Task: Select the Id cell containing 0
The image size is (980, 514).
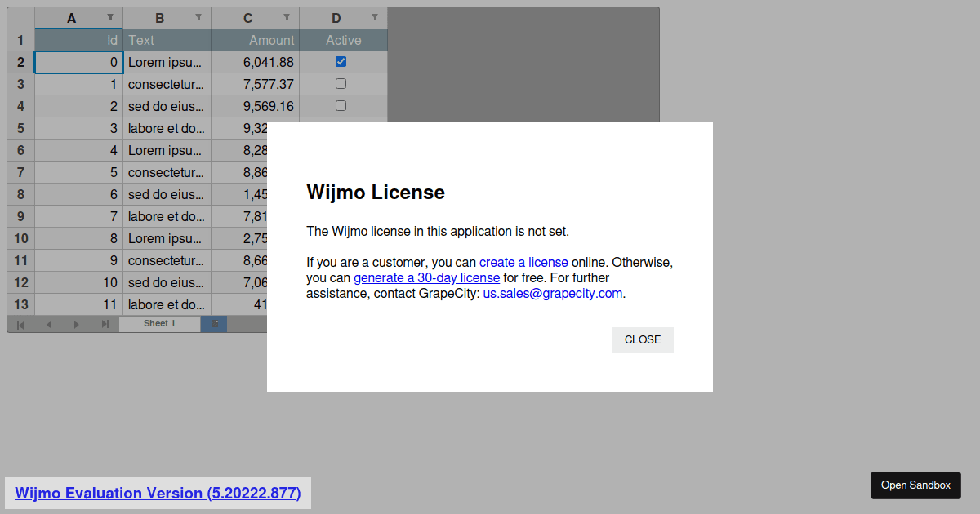Action: [79, 62]
